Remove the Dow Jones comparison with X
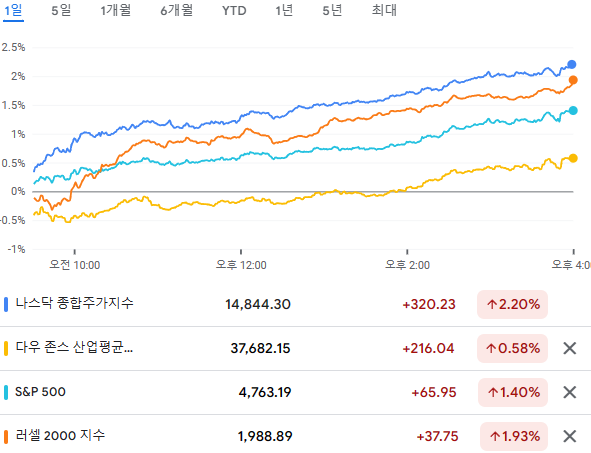Viewport: 591px width, 453px height. point(570,348)
